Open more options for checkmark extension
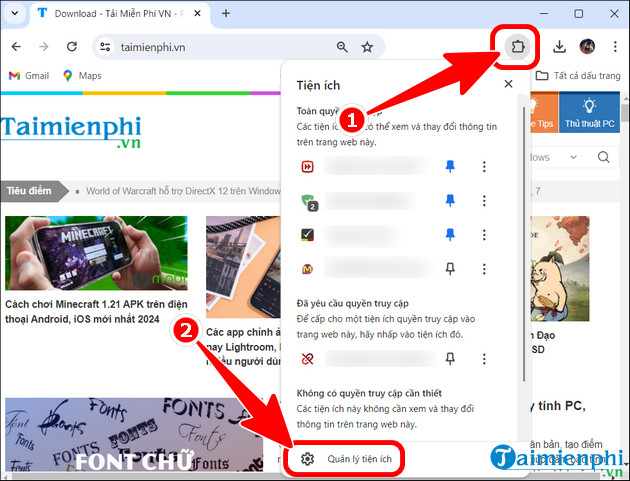The image size is (630, 481). click(x=484, y=234)
